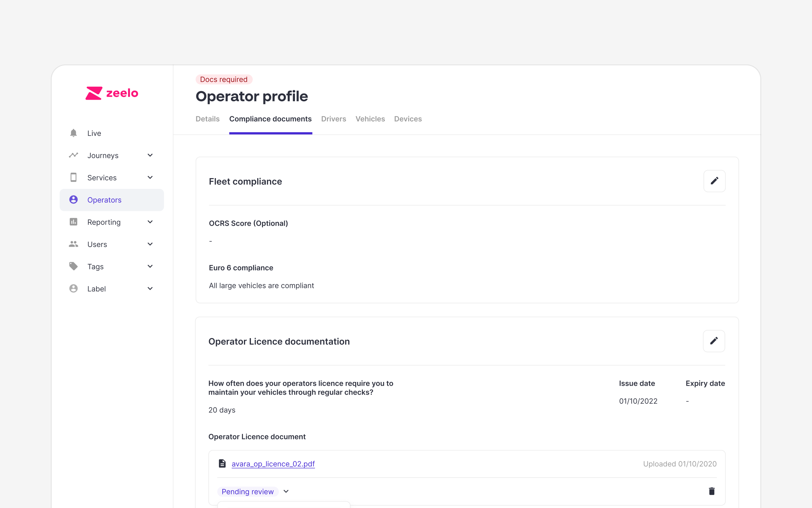Select Operators in the sidebar

112,200
